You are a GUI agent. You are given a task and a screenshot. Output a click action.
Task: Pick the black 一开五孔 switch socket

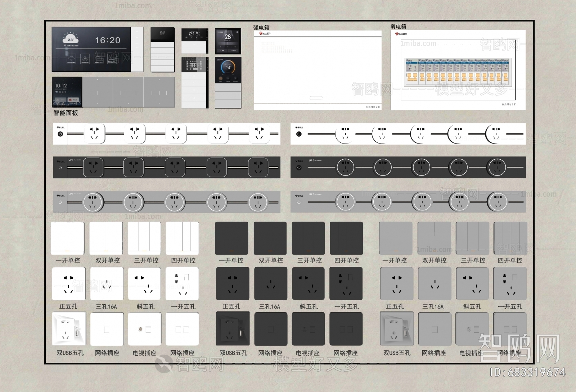coord(346,284)
